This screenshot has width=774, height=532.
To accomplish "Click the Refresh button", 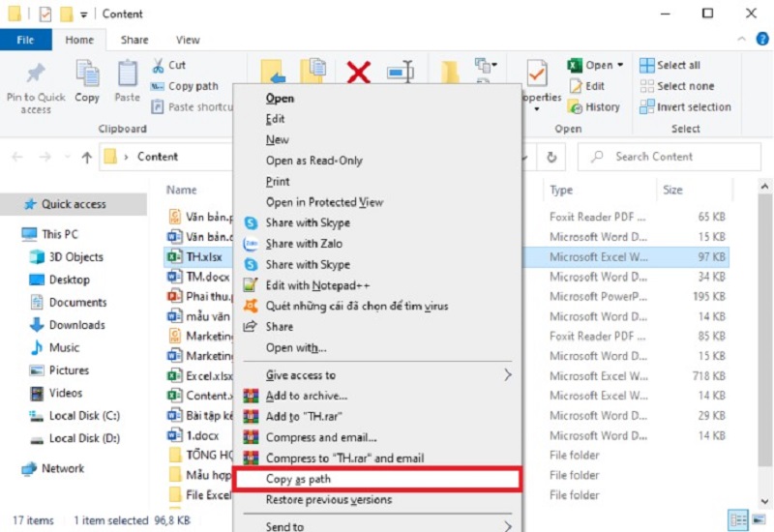I will click(551, 157).
